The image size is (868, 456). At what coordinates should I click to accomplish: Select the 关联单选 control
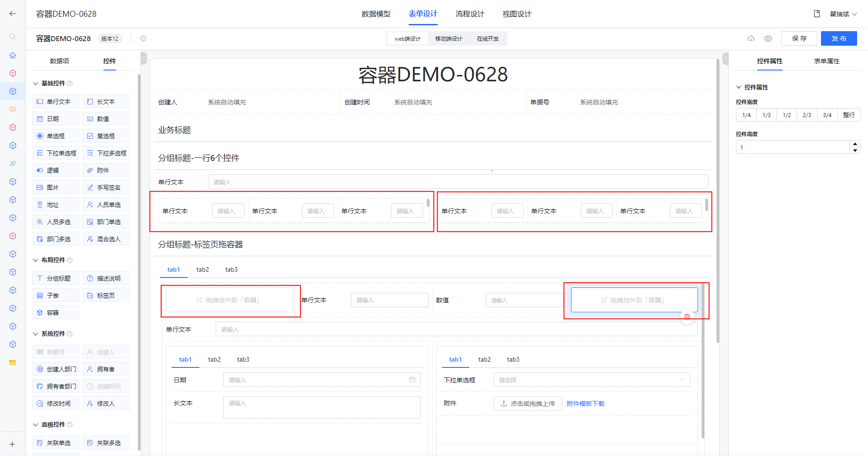tap(56, 443)
